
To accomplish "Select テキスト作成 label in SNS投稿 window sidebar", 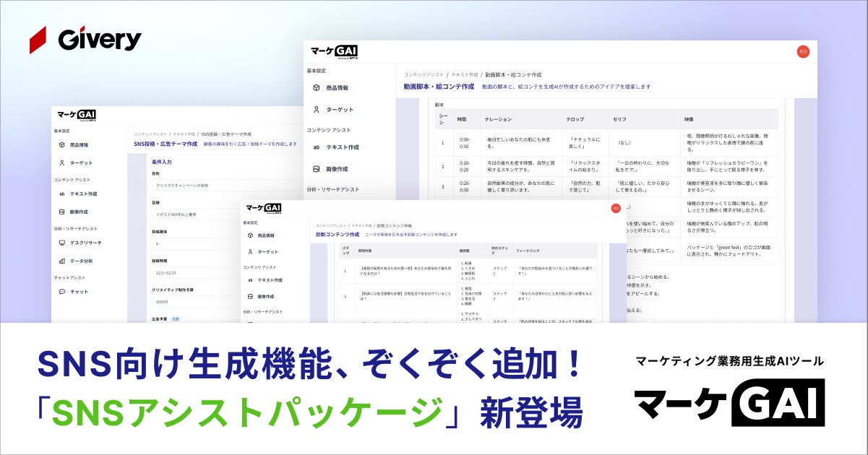I will [x=84, y=194].
